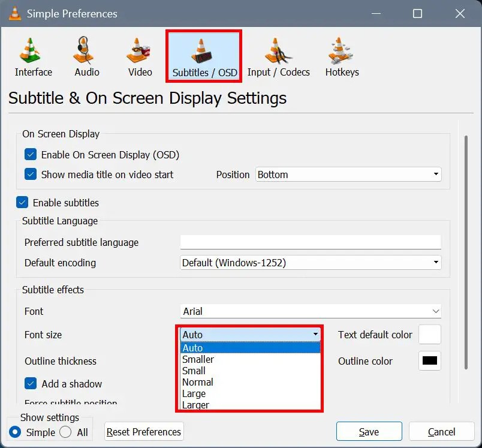Choose Smaller in the font size list
482x448 pixels.
click(250, 359)
